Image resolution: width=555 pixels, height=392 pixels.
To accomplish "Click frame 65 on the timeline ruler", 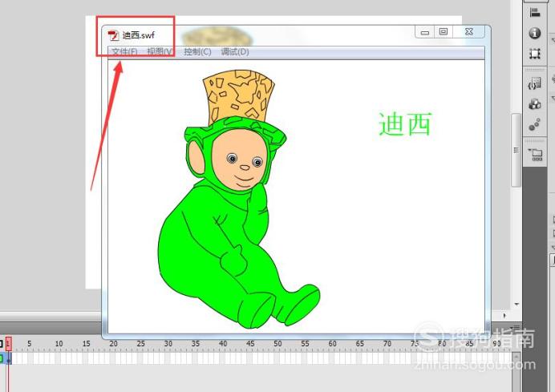I will [x=360, y=344].
